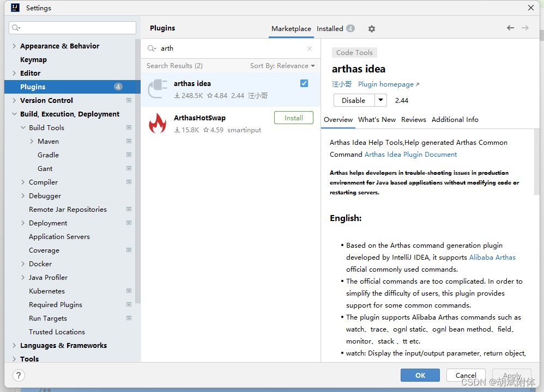Collapse Build, Execution, Deployment node
The image size is (544, 392).
(14, 114)
